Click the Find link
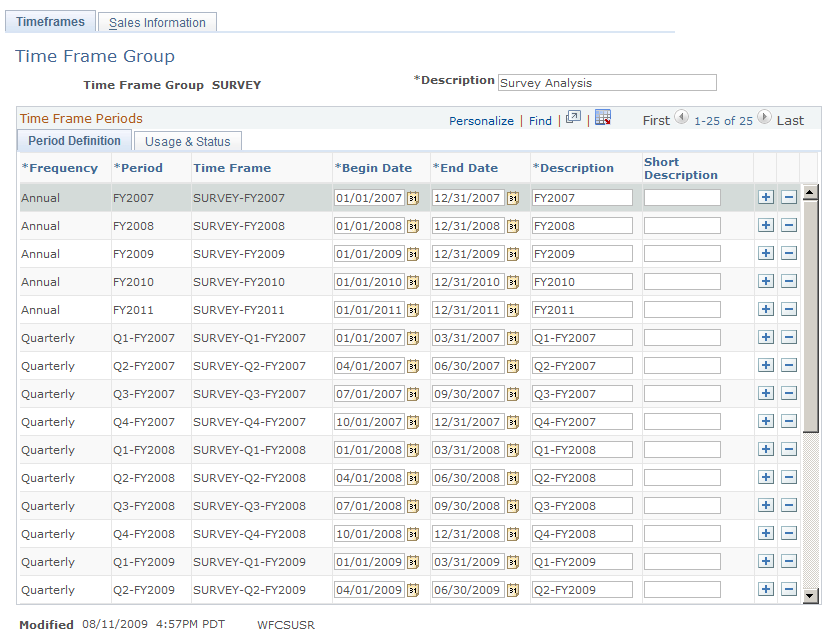Image resolution: width=833 pixels, height=639 pixels. (540, 121)
